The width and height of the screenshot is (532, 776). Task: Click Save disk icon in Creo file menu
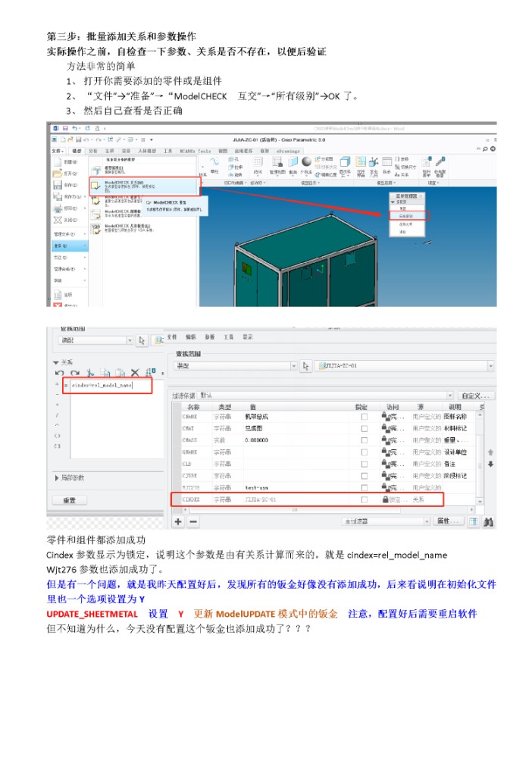click(58, 185)
